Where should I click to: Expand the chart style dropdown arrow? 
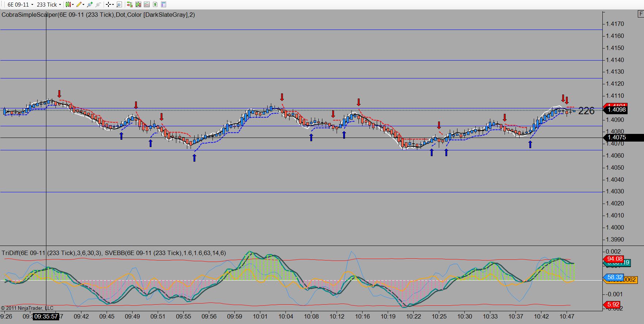click(73, 4)
